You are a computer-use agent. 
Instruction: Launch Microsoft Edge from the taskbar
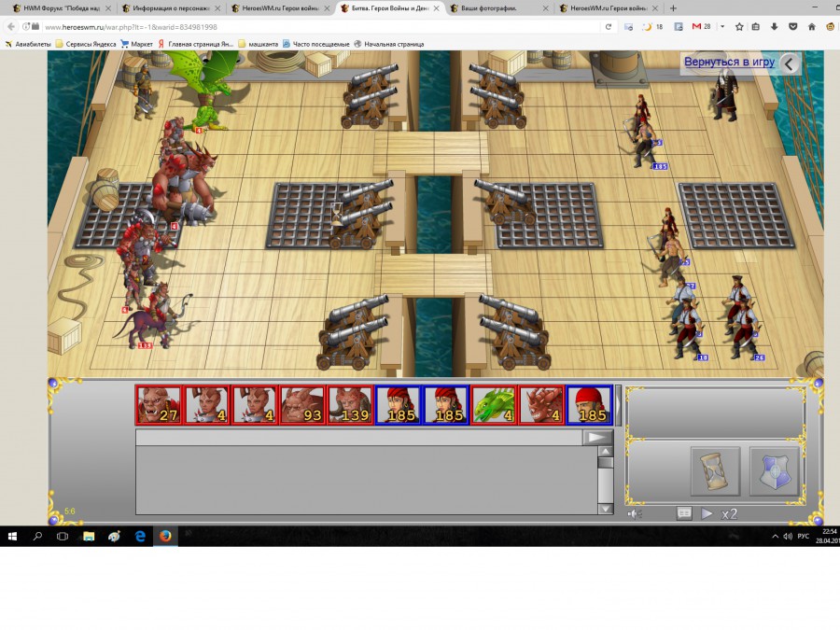coord(140,537)
